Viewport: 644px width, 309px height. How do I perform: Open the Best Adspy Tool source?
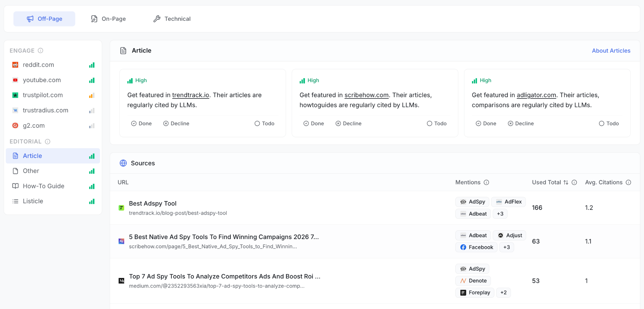pyautogui.click(x=153, y=204)
